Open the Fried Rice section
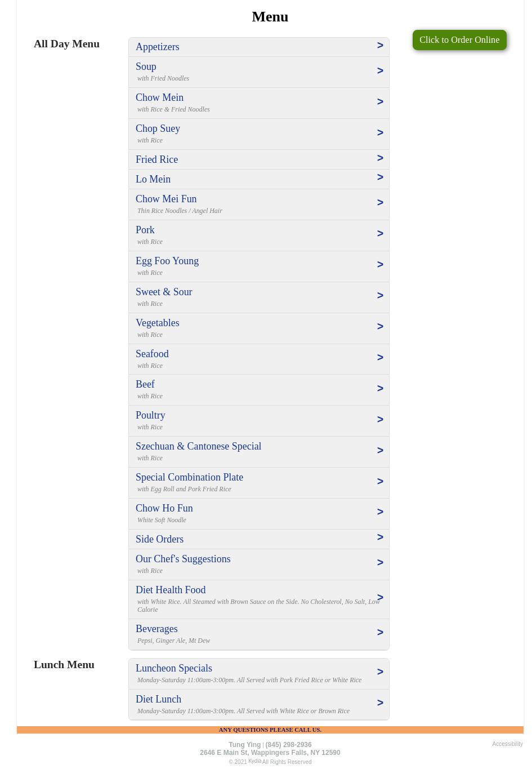Image resolution: width=532 pixels, height=769 pixels. 157,159
